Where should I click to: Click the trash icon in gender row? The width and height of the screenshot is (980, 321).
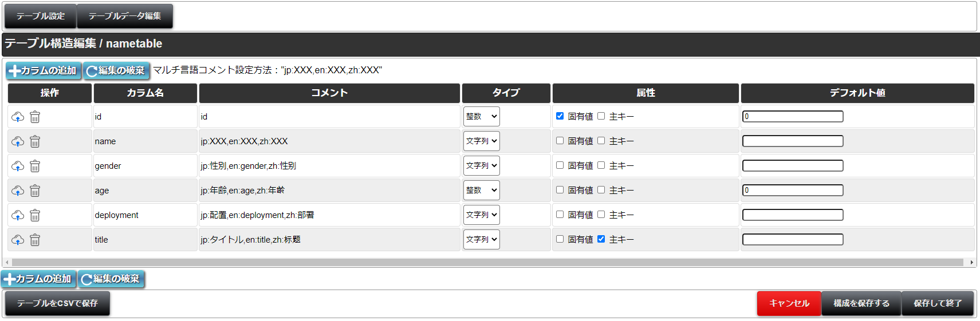[35, 166]
